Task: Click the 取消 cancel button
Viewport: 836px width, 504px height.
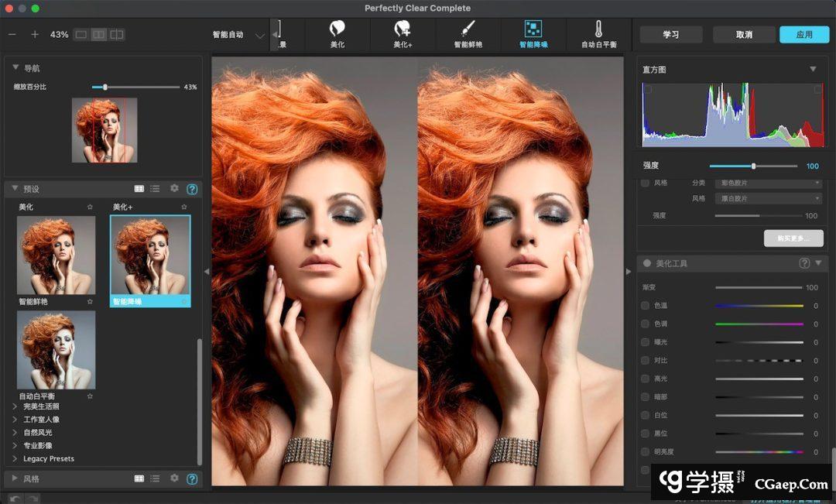Action: 744,35
